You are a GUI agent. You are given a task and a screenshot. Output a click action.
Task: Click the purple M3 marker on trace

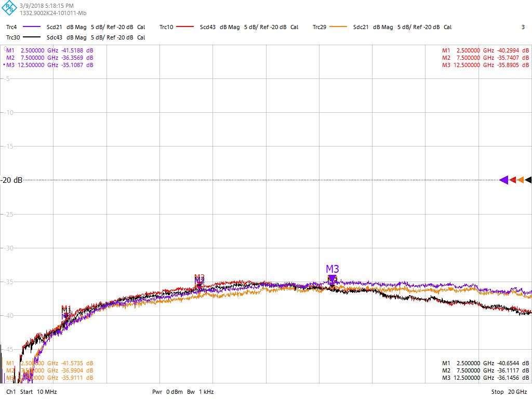pos(332,277)
